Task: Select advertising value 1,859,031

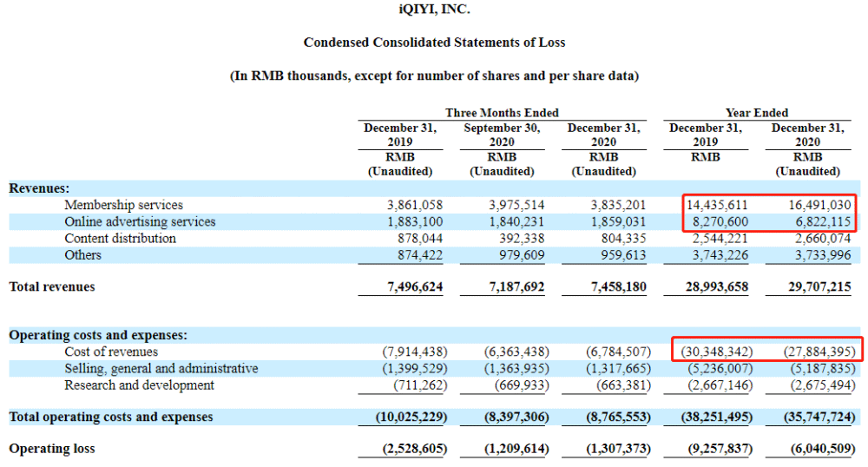Action: [x=618, y=222]
